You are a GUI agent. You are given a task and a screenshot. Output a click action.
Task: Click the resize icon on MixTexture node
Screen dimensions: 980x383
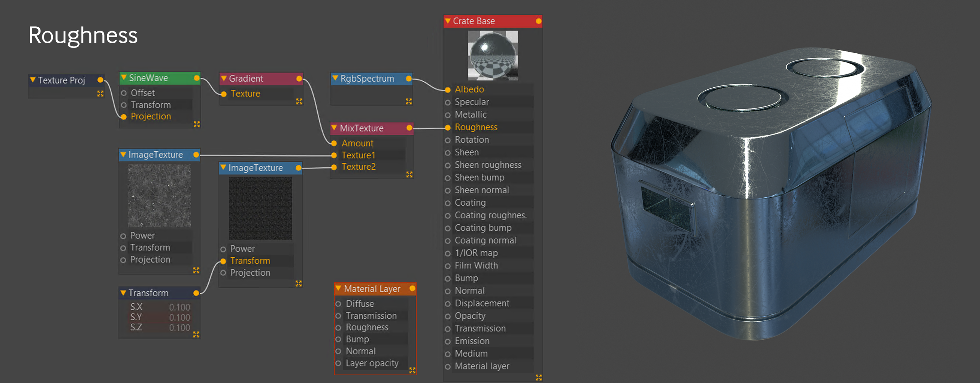[409, 174]
